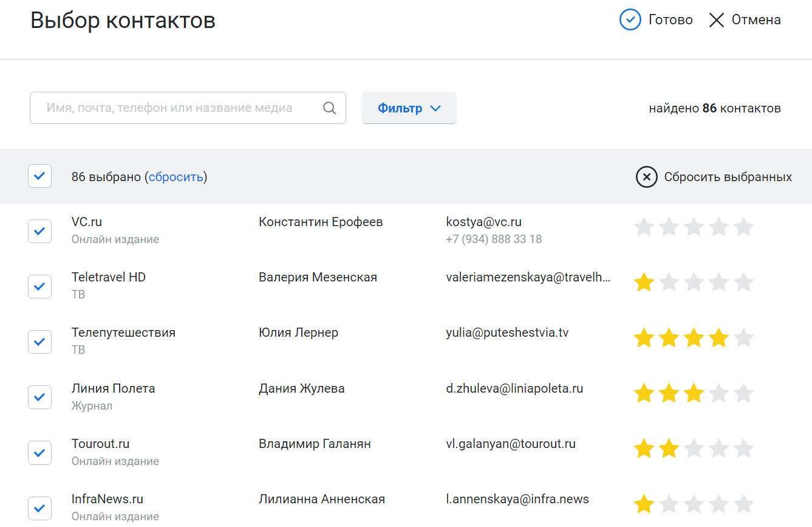Image resolution: width=812 pixels, height=527 pixels.
Task: Click the search magnifier icon
Action: pos(329,108)
